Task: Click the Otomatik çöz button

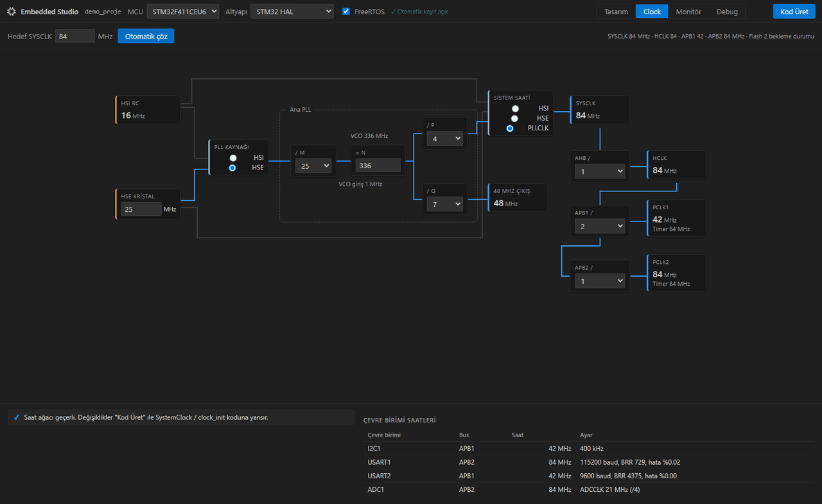Action: [x=146, y=36]
